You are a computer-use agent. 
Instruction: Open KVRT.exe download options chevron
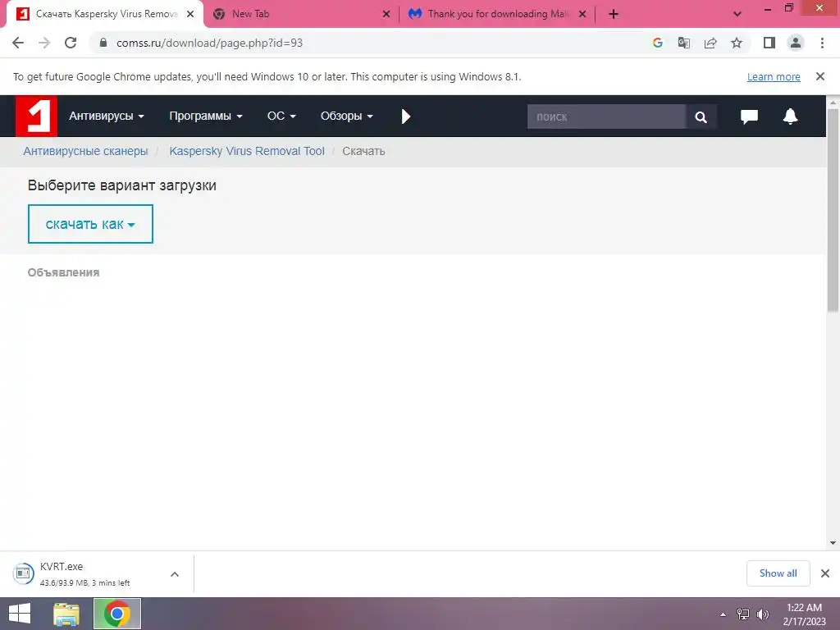click(175, 574)
